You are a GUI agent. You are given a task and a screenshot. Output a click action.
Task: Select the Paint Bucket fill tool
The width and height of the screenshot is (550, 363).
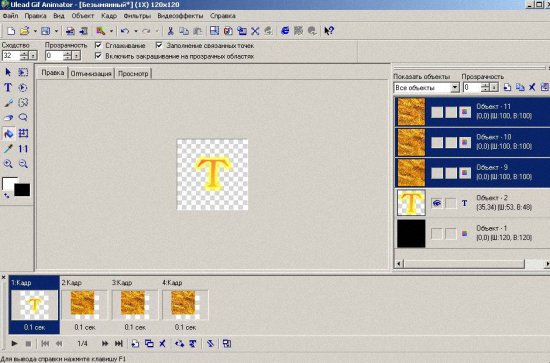click(x=8, y=133)
